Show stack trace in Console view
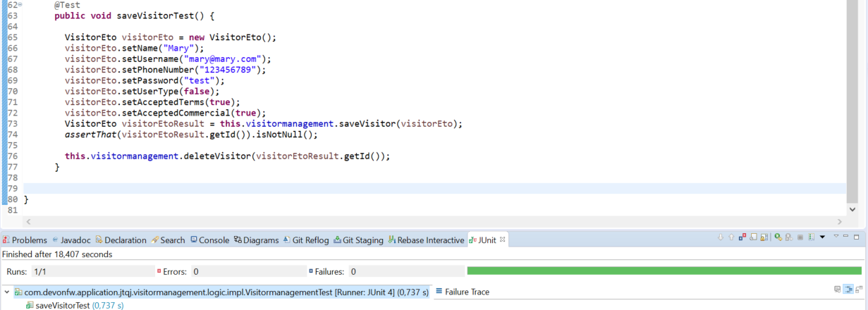The image size is (868, 310). (x=837, y=290)
